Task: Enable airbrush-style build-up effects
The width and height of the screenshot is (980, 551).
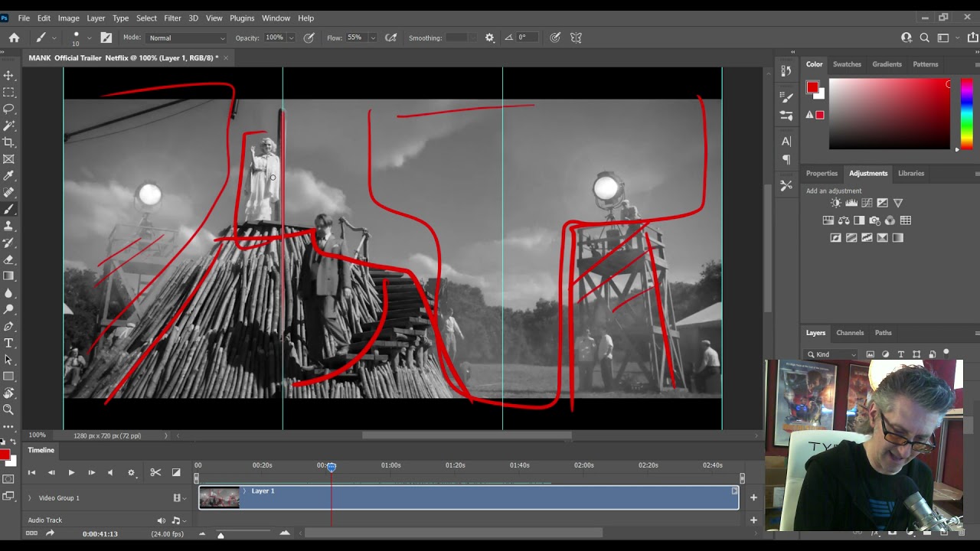Action: point(390,37)
